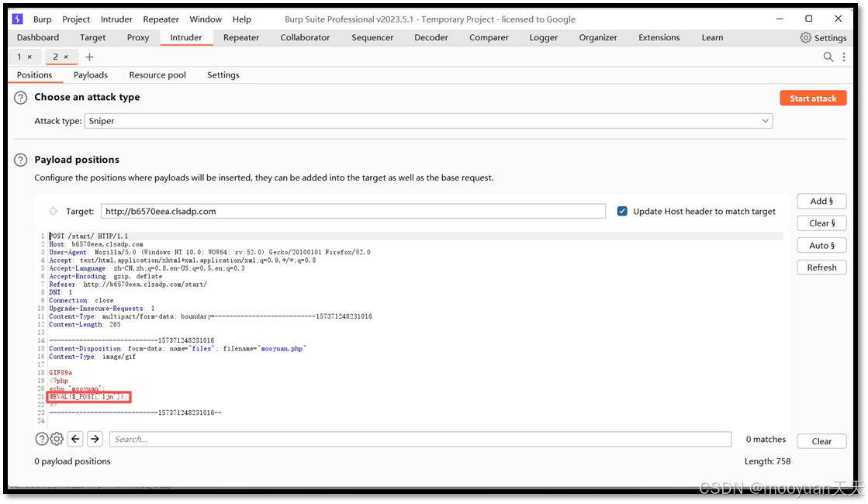Click the Content-Length: 265 line
The width and height of the screenshot is (868, 504).
tap(85, 325)
